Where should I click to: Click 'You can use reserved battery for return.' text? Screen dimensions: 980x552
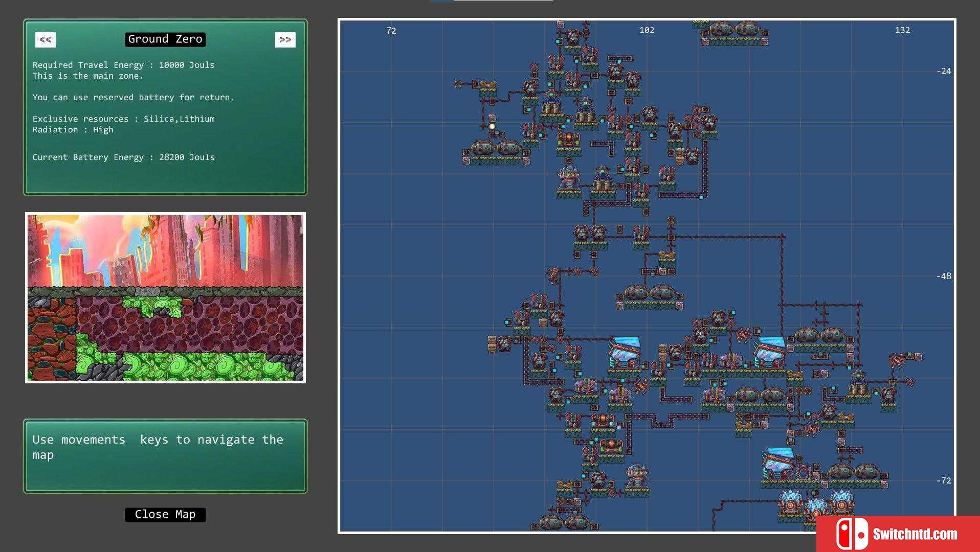pos(133,97)
